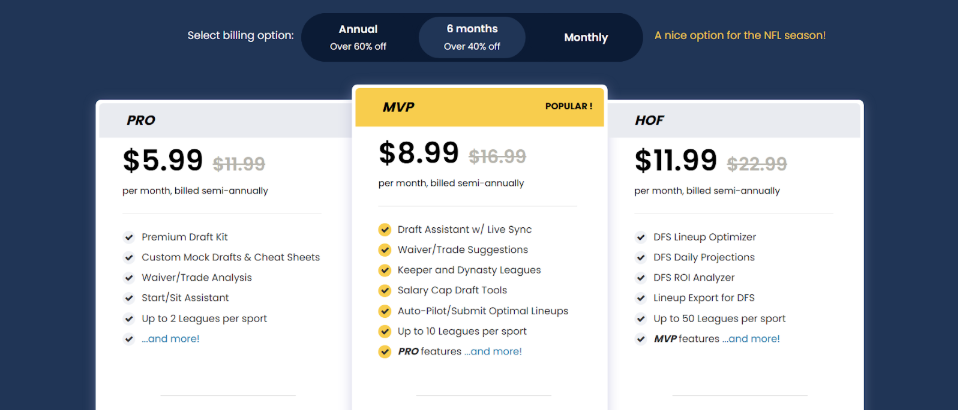The height and width of the screenshot is (410, 958).
Task: Click checkmark beside Start/Sit Assistant
Action: pyautogui.click(x=128, y=298)
